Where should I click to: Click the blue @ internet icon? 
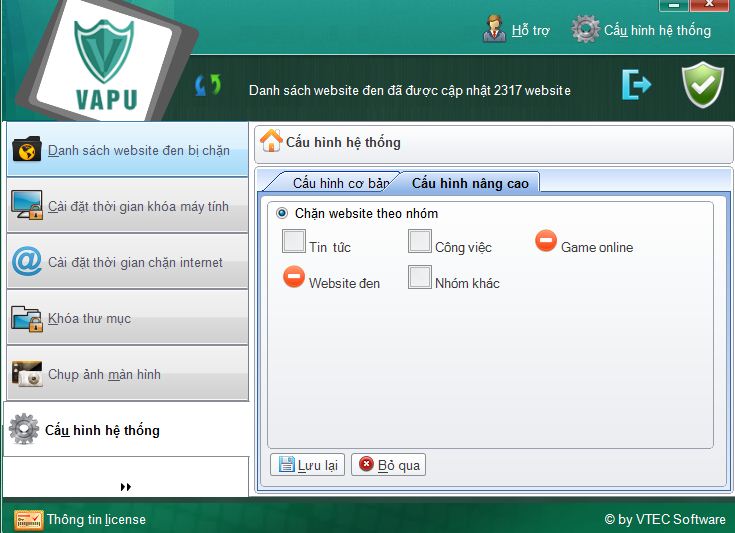click(27, 261)
